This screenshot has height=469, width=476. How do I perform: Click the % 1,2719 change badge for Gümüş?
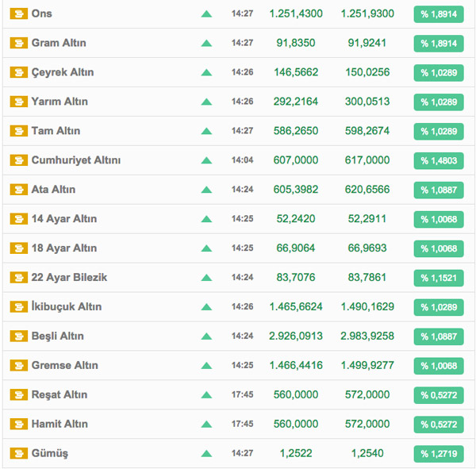pyautogui.click(x=438, y=454)
